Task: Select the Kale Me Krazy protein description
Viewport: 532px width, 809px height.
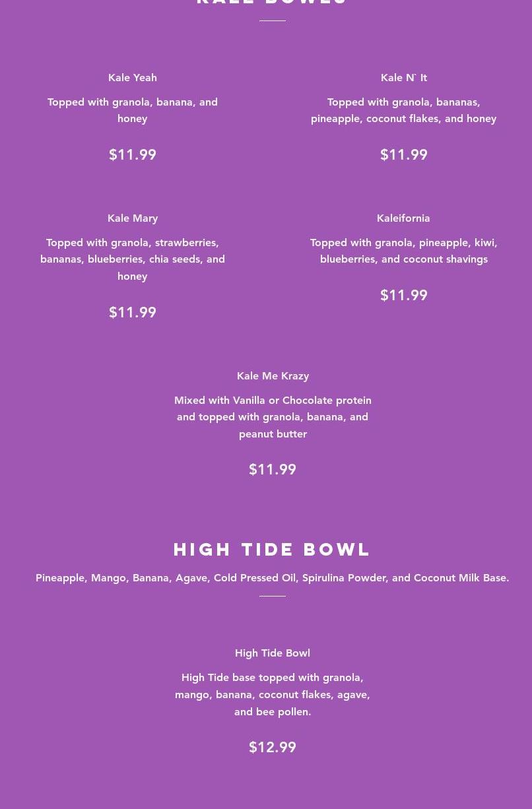Action: coord(273,417)
